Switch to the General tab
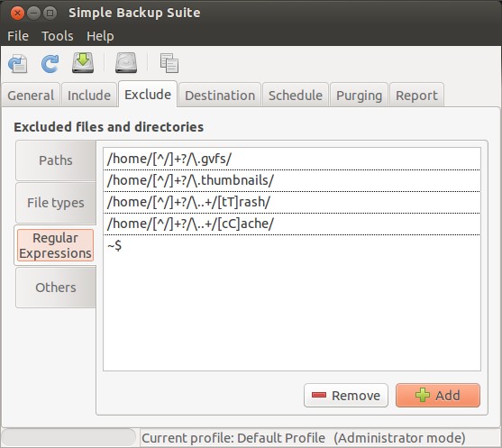 pos(31,96)
